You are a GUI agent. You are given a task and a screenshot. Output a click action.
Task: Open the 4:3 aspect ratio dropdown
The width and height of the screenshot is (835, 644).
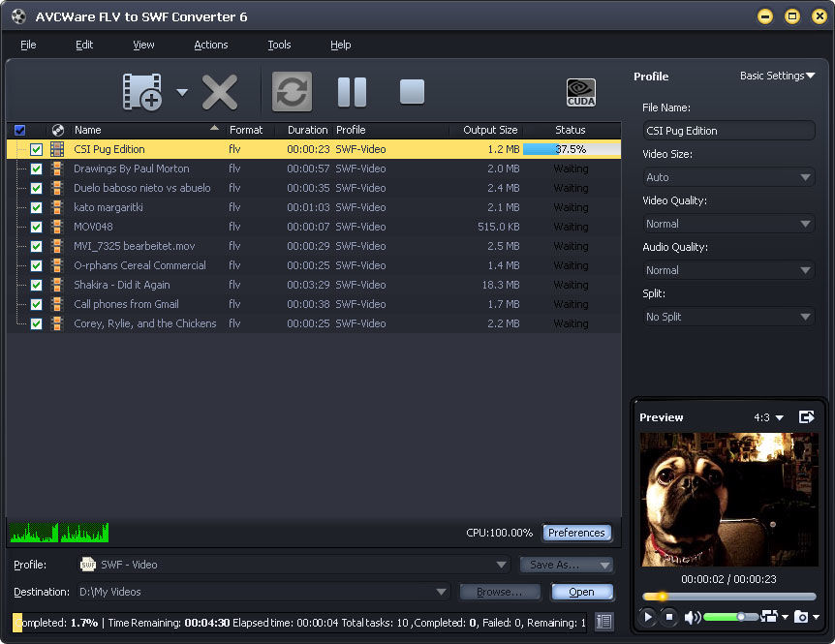coord(768,417)
